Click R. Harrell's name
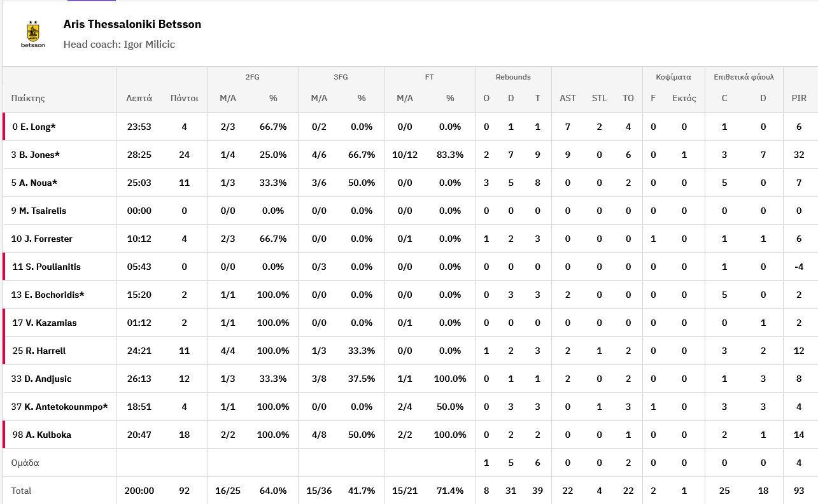Screen dimensions: 818x504 [45, 351]
